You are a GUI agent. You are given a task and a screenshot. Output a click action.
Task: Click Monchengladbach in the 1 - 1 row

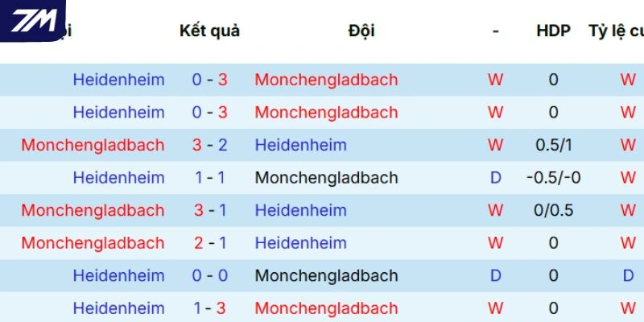[x=326, y=178]
